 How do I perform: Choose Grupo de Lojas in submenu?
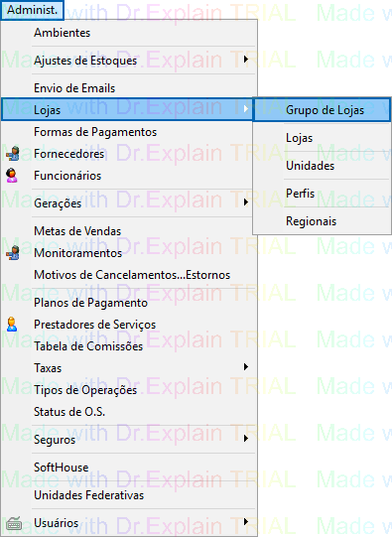click(x=322, y=110)
